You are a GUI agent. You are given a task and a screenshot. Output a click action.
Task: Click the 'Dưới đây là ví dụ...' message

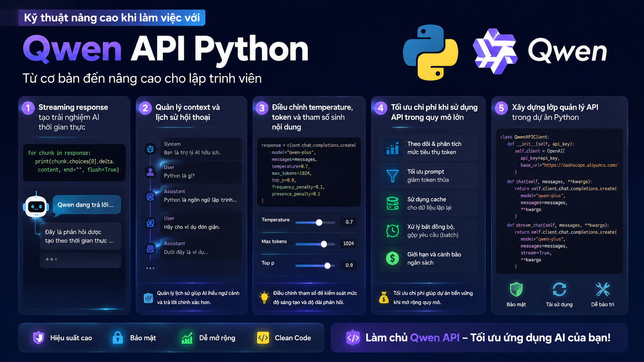[186, 252]
